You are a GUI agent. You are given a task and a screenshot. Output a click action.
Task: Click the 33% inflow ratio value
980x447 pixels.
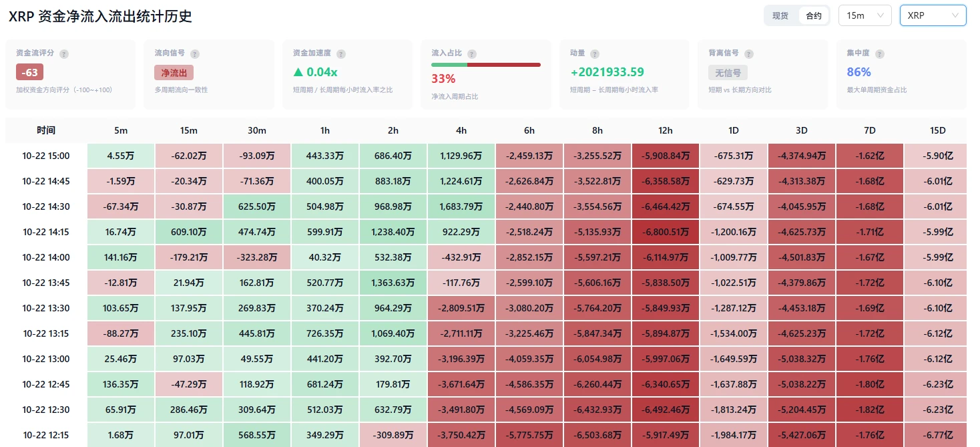[x=443, y=78]
